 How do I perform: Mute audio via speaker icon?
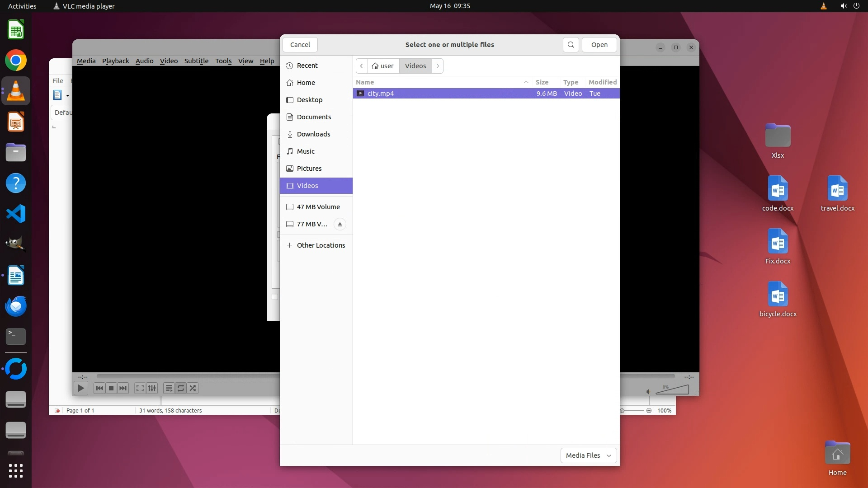648,392
